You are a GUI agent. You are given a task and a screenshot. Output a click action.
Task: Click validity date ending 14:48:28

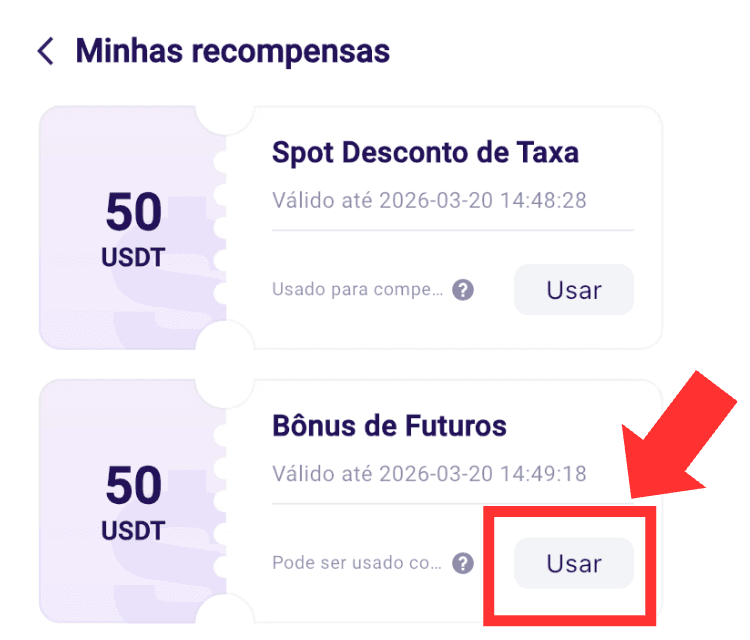coord(429,200)
